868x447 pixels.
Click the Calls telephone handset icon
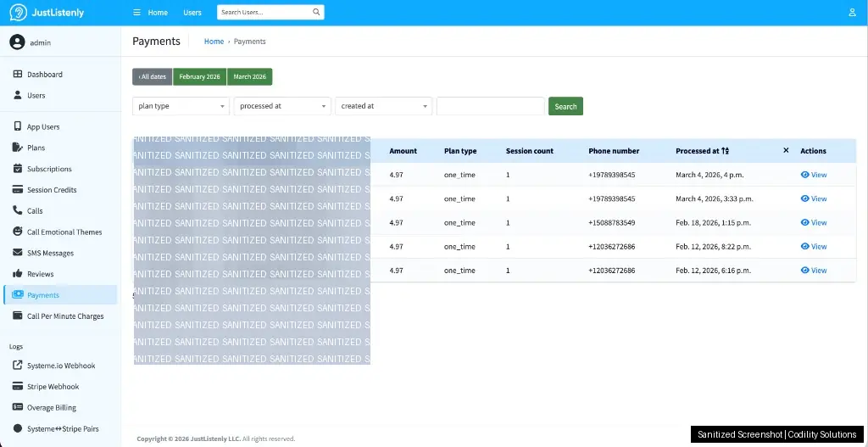pyautogui.click(x=18, y=210)
